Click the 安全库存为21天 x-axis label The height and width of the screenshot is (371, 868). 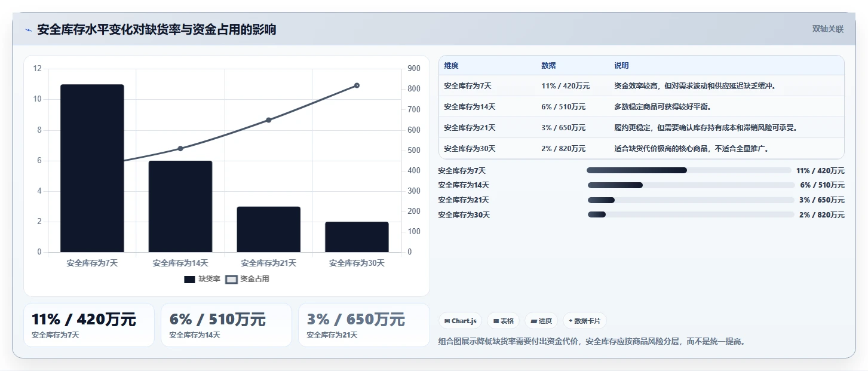coord(269,263)
